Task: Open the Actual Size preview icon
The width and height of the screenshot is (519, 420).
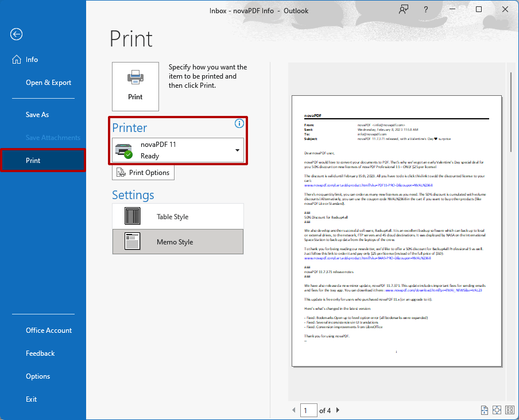Action: tap(484, 410)
